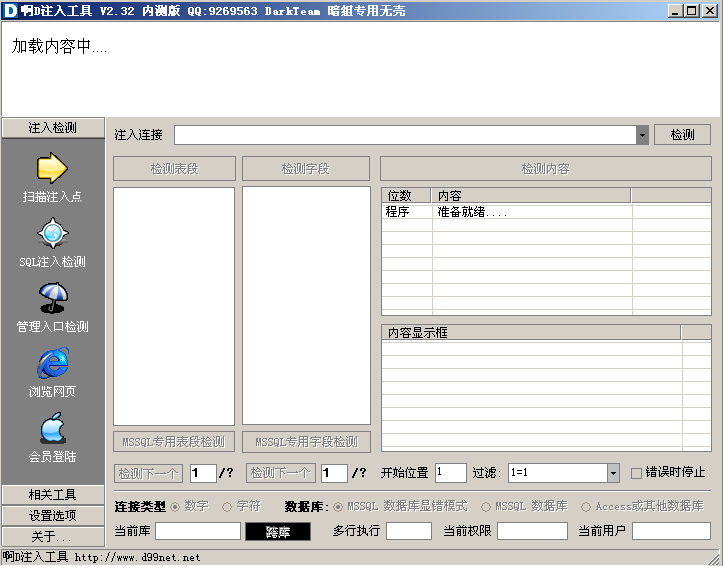Select the 程序 table cell

407,212
